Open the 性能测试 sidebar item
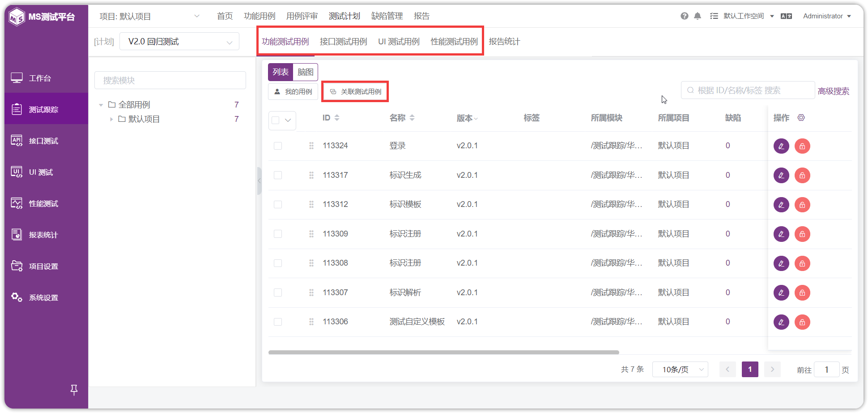Image resolution: width=868 pixels, height=413 pixels. pos(47,203)
